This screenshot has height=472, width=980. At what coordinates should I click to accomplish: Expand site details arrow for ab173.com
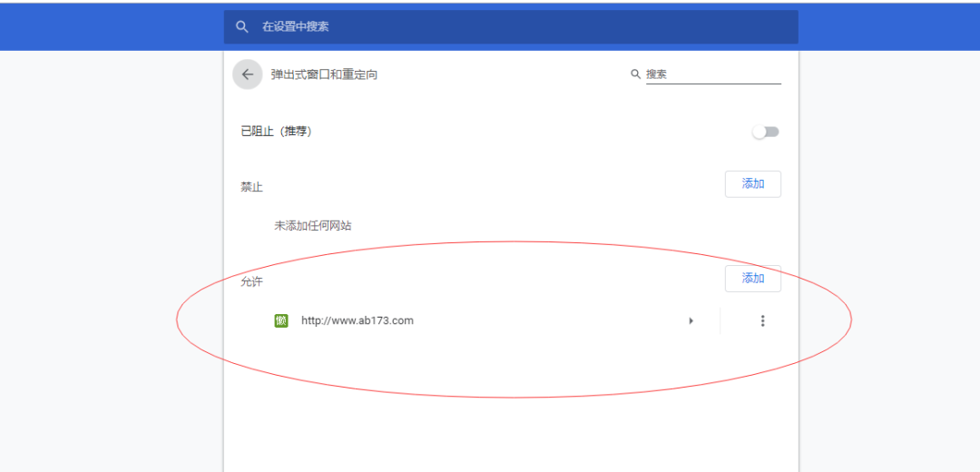click(x=691, y=320)
